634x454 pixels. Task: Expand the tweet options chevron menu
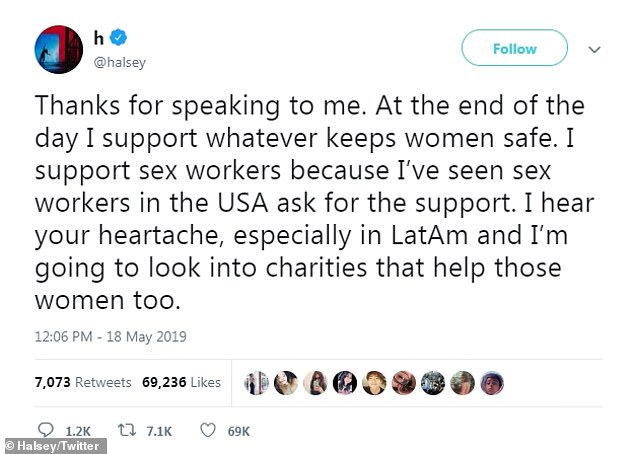tap(593, 47)
